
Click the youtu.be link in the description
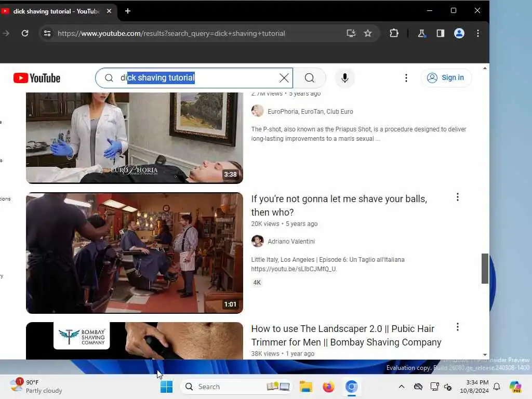pyautogui.click(x=294, y=269)
